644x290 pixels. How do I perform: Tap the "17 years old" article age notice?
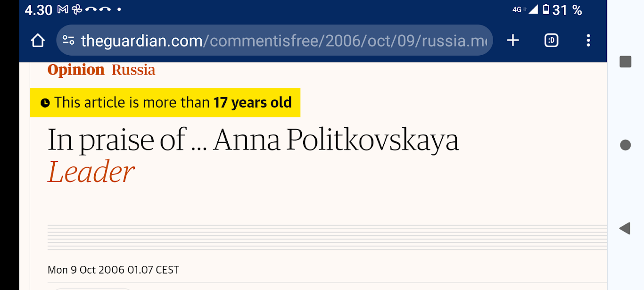pyautogui.click(x=252, y=102)
